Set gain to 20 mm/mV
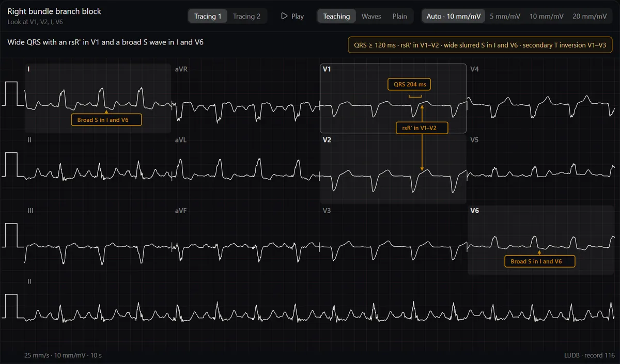620x364 pixels. [x=590, y=16]
